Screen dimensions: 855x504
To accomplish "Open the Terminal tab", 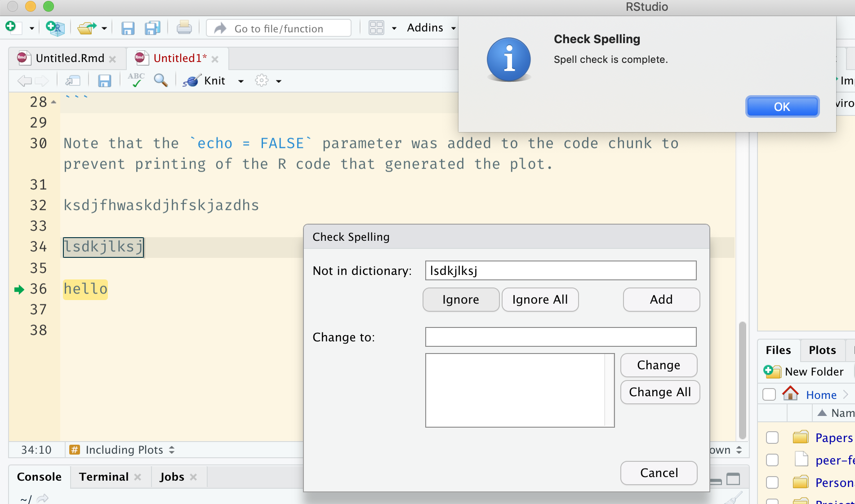I will click(x=103, y=477).
